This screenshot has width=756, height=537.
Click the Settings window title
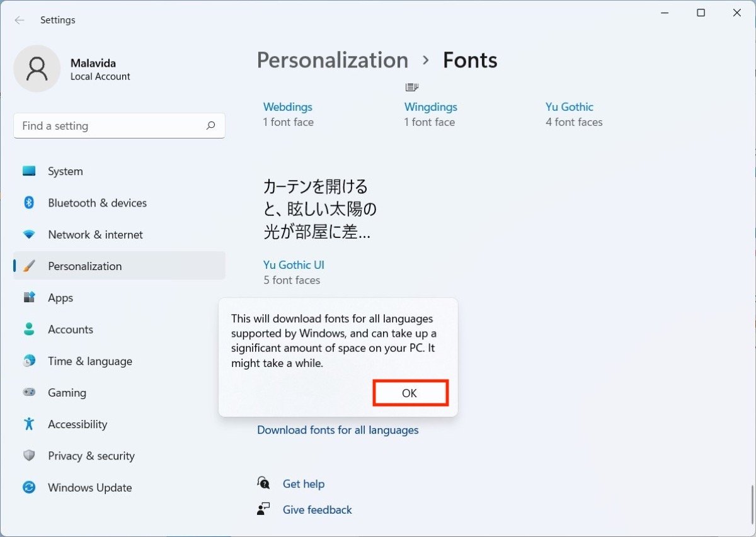click(x=58, y=20)
